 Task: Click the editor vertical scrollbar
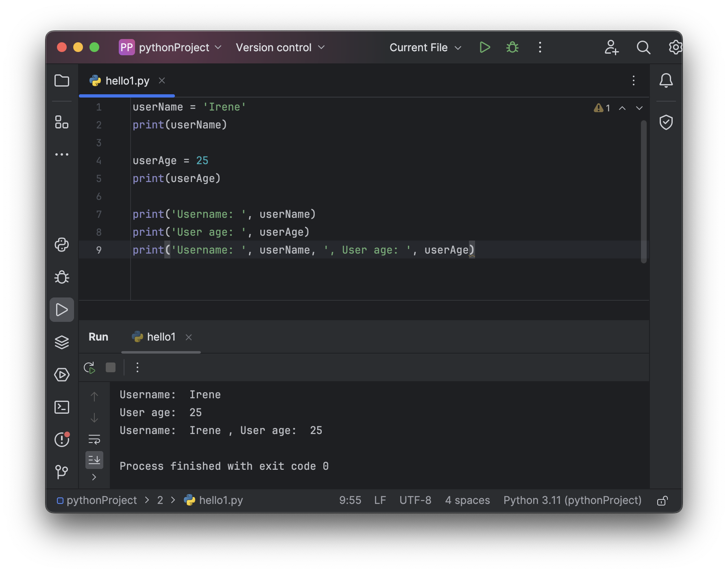(x=643, y=191)
